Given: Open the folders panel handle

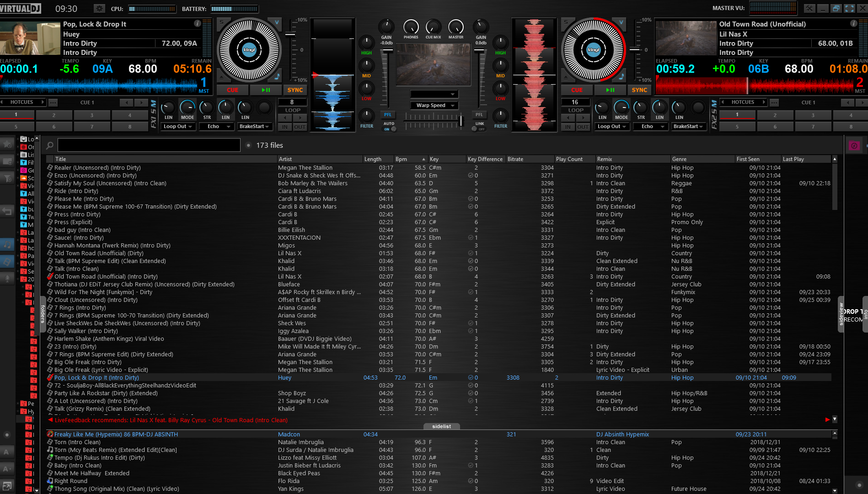Looking at the screenshot, I should [43, 314].
